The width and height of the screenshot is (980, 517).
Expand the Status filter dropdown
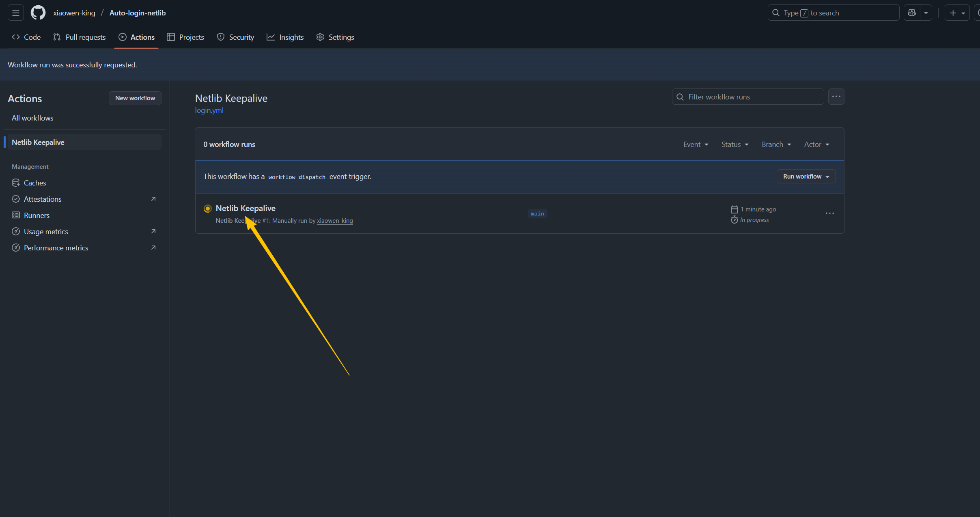(734, 144)
